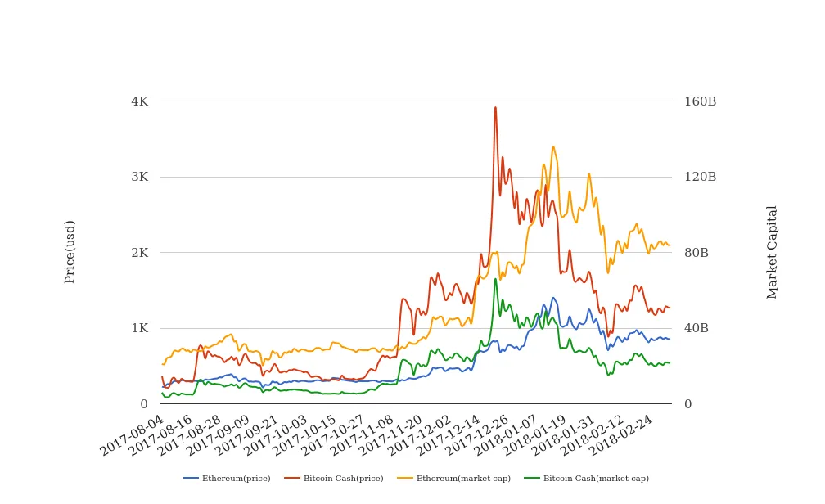
Task: Click the highest peak of the orange Ethereum market cap line
Action: click(553, 147)
